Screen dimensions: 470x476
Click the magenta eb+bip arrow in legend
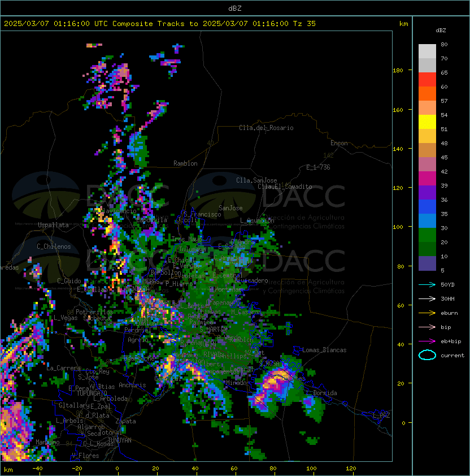coord(427,341)
